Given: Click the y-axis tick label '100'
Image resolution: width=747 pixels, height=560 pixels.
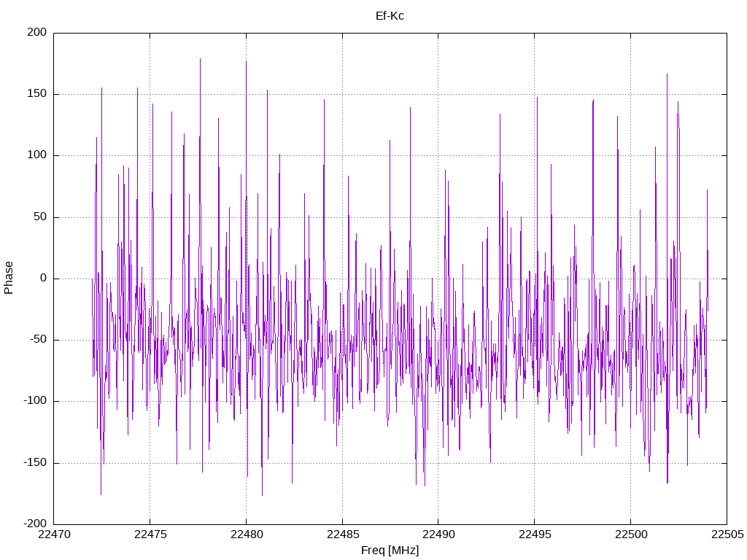Looking at the screenshot, I should tap(37, 155).
